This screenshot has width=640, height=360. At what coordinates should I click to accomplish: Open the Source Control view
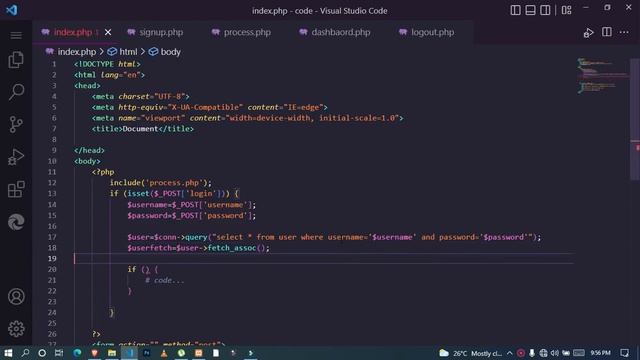[x=16, y=124]
